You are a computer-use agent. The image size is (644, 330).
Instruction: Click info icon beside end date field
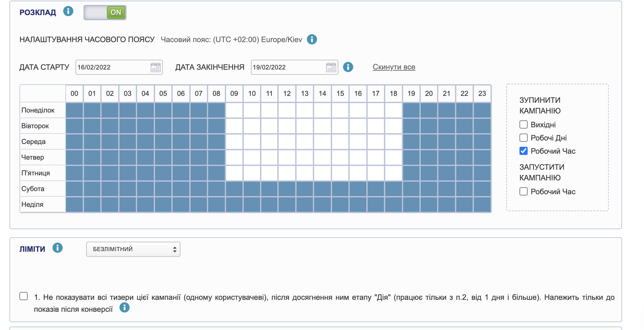[348, 67]
